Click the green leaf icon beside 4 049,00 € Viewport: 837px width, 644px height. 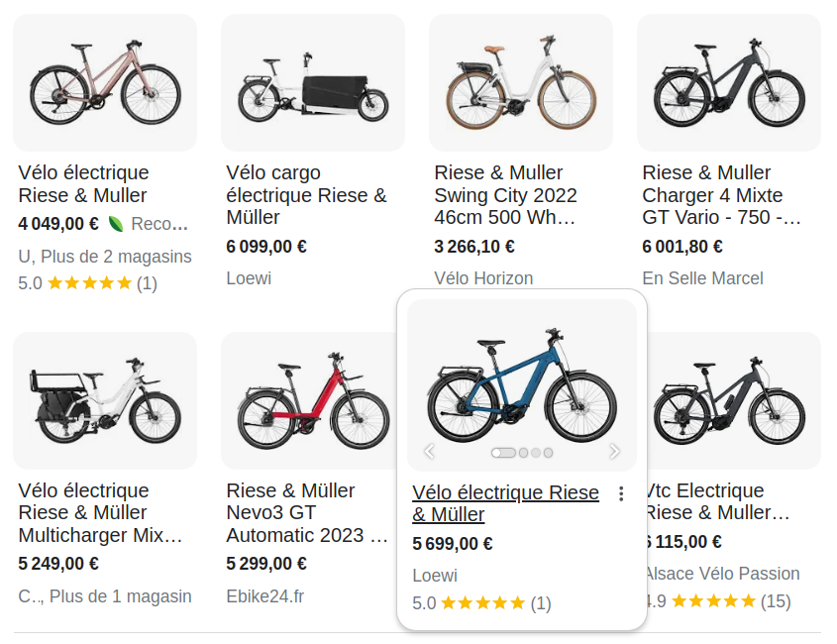115,223
